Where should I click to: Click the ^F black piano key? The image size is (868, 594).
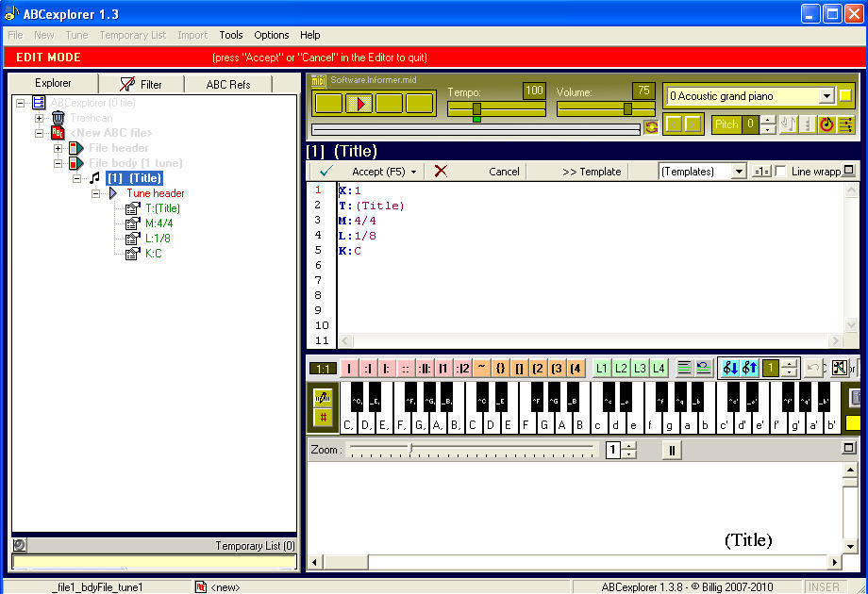tap(537, 398)
